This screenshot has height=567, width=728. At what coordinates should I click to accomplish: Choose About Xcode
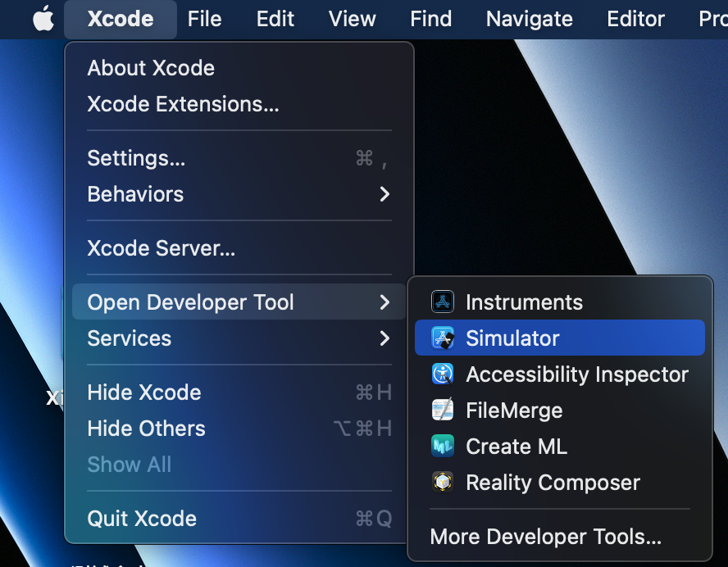click(239, 68)
